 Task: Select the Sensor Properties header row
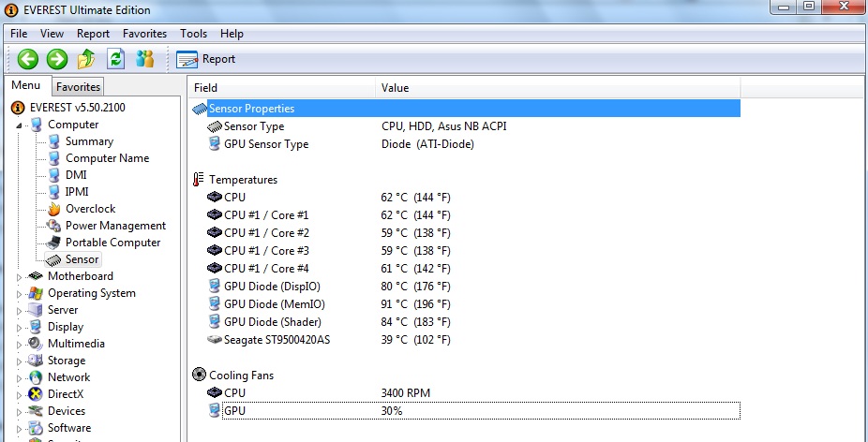click(x=465, y=109)
